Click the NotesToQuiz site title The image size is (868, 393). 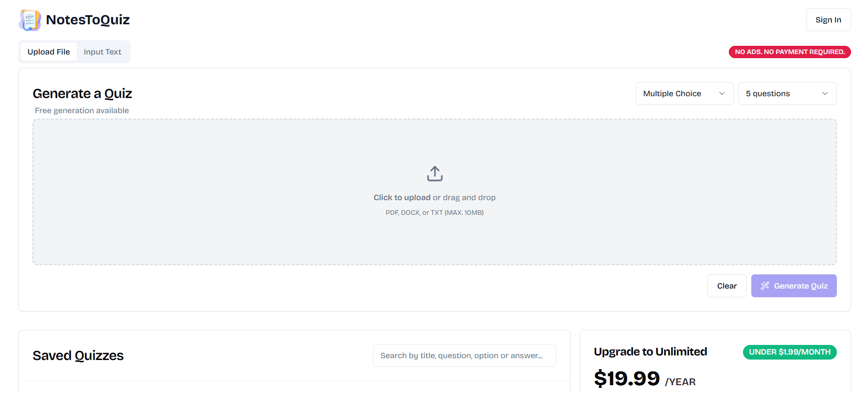point(88,20)
